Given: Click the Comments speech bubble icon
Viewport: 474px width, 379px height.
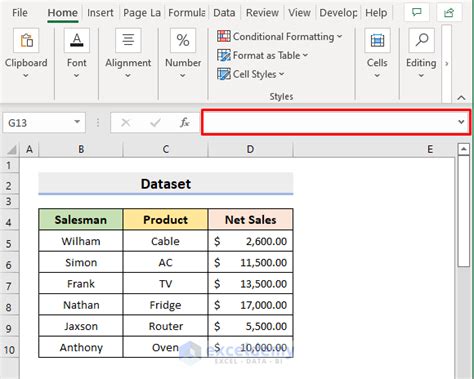Looking at the screenshot, I should (x=416, y=13).
